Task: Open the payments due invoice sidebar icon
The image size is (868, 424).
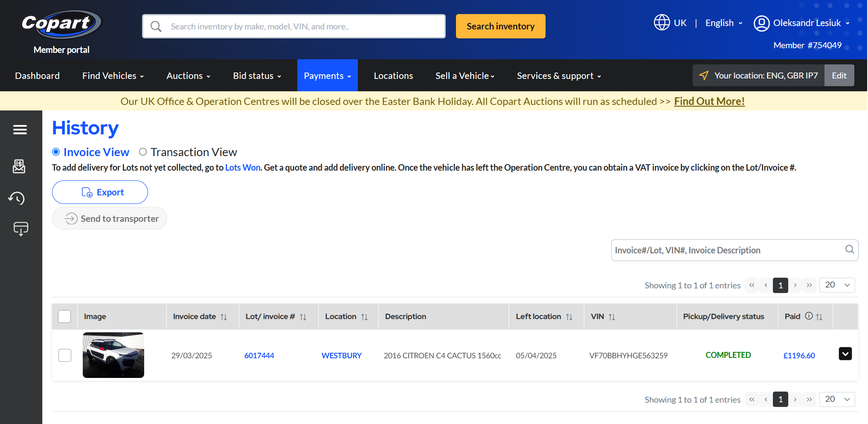Action: pyautogui.click(x=19, y=166)
